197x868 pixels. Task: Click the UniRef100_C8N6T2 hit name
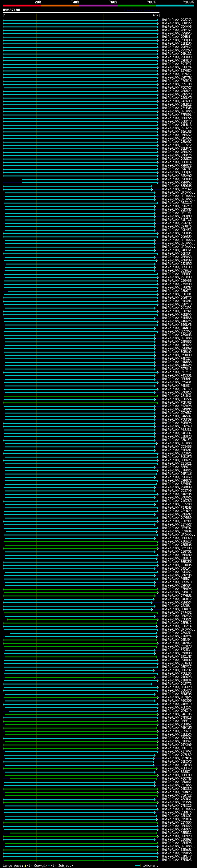(177, 291)
